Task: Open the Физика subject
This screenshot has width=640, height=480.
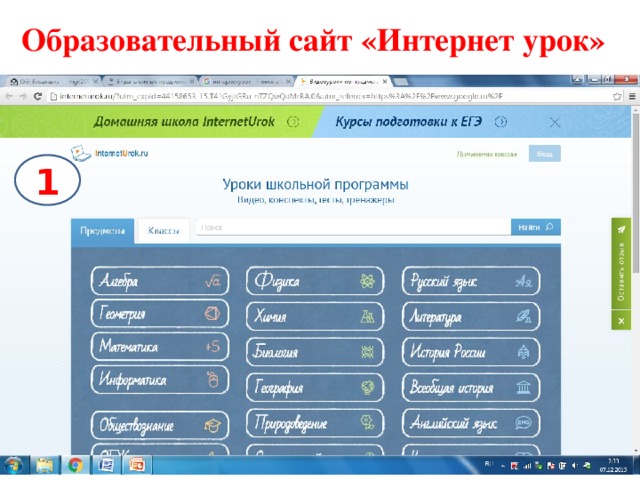Action: [315, 281]
